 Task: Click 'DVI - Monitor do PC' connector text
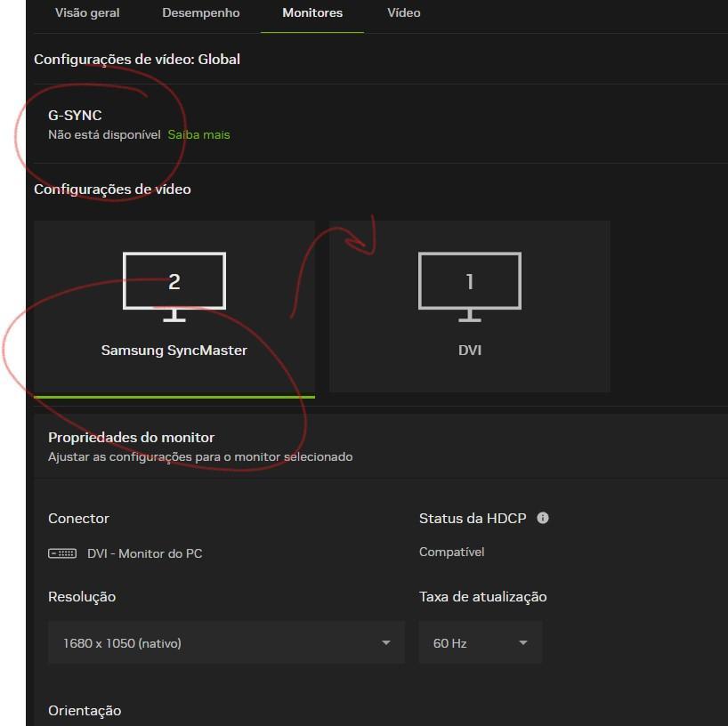(144, 553)
